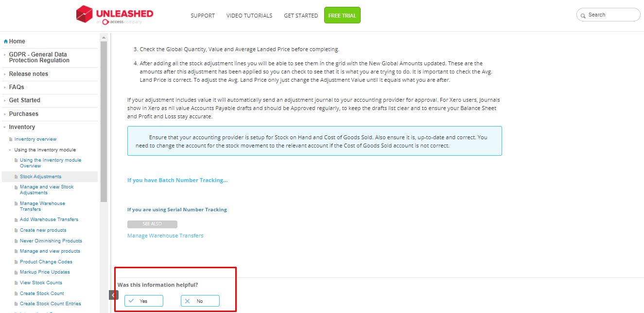Collapse the Inventory section arrow

click(x=5, y=127)
